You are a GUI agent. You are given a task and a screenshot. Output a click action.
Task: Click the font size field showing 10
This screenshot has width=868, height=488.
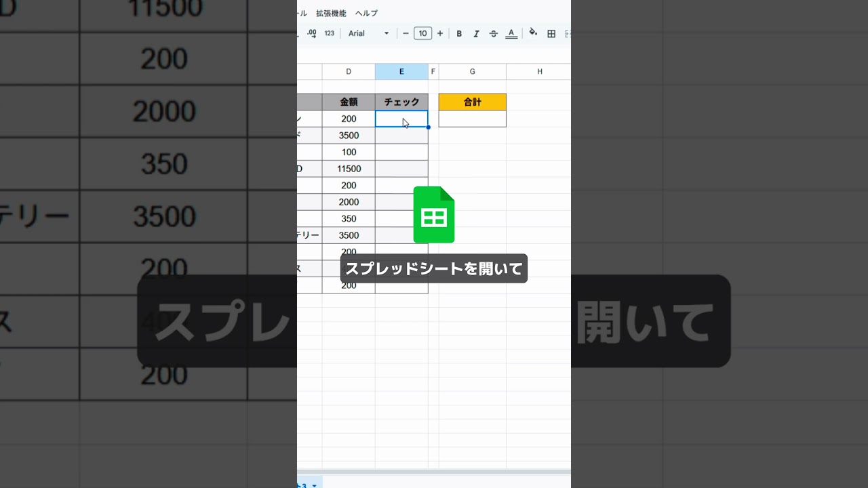tap(422, 33)
